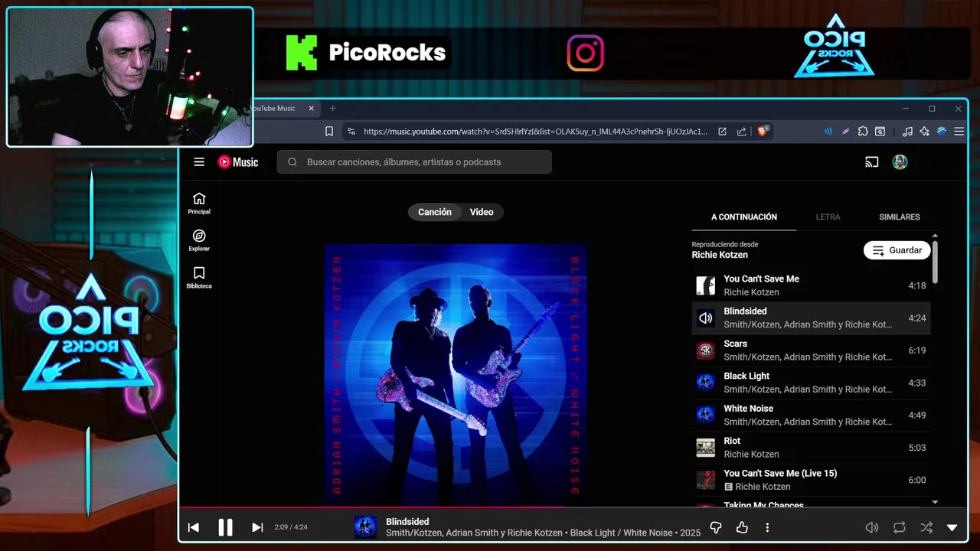Click the cast to device icon
The image size is (980, 551).
(871, 161)
